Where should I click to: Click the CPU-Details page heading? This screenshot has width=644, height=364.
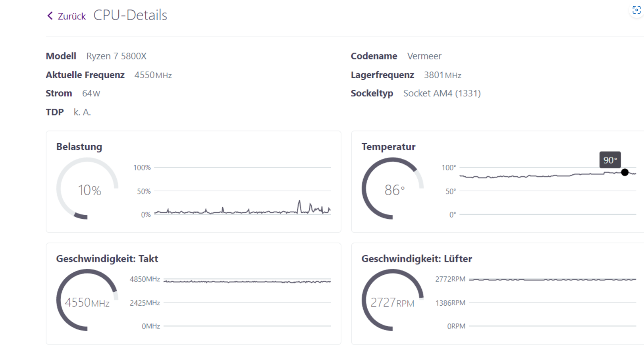(x=130, y=15)
